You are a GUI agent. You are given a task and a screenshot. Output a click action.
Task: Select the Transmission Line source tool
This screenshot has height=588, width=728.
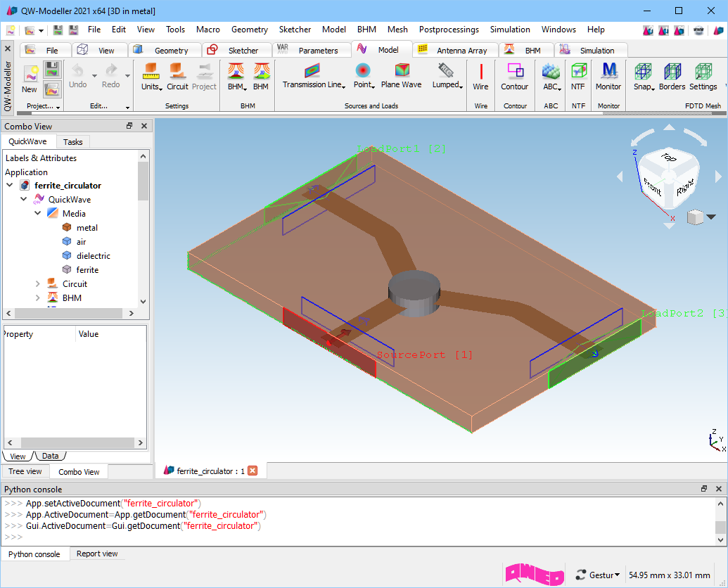point(314,76)
